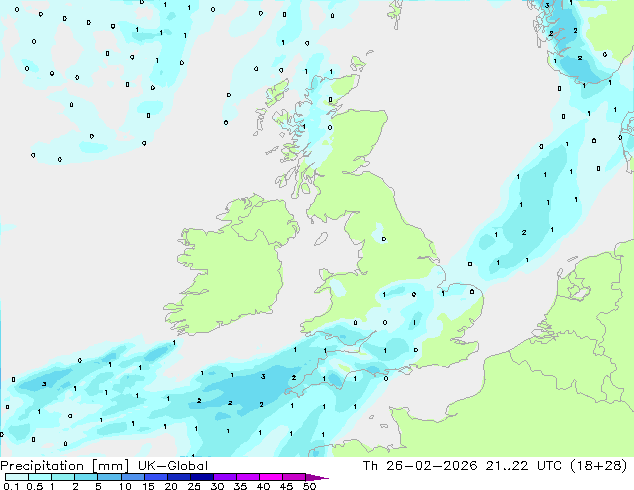Click the legend label '0.5'
The height and width of the screenshot is (490, 634).
click(35, 486)
